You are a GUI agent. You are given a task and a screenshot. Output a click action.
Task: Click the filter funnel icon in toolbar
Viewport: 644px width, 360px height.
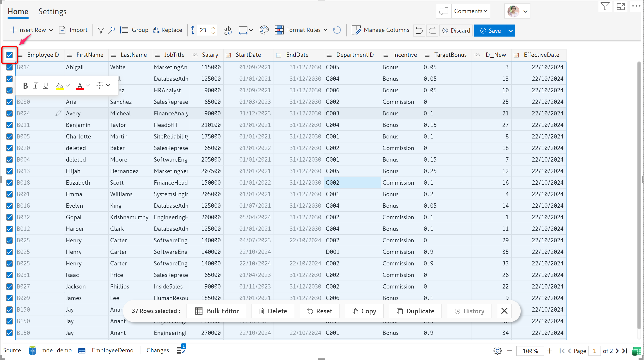point(101,30)
